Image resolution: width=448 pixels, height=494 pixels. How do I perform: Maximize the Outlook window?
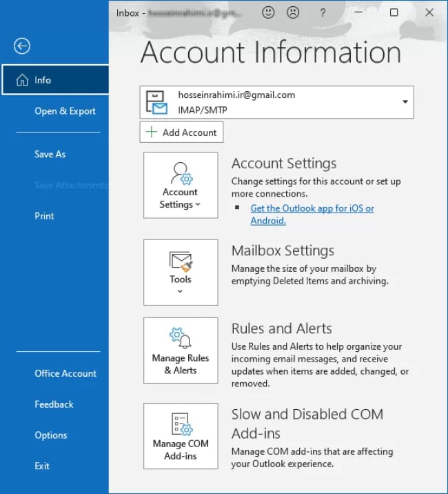394,12
